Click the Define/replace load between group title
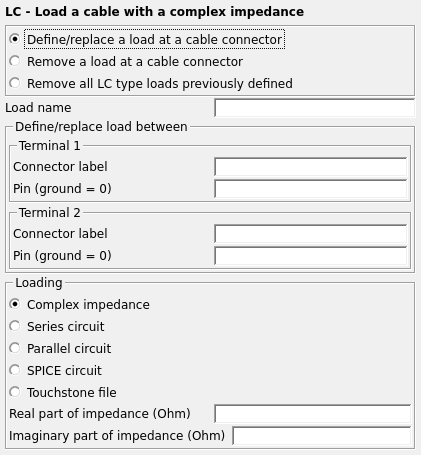This screenshot has width=421, height=455. click(x=101, y=127)
